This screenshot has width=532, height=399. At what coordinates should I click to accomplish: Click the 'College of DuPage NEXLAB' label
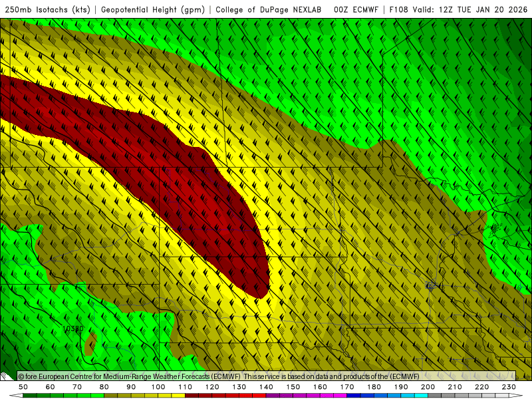[x=269, y=9]
